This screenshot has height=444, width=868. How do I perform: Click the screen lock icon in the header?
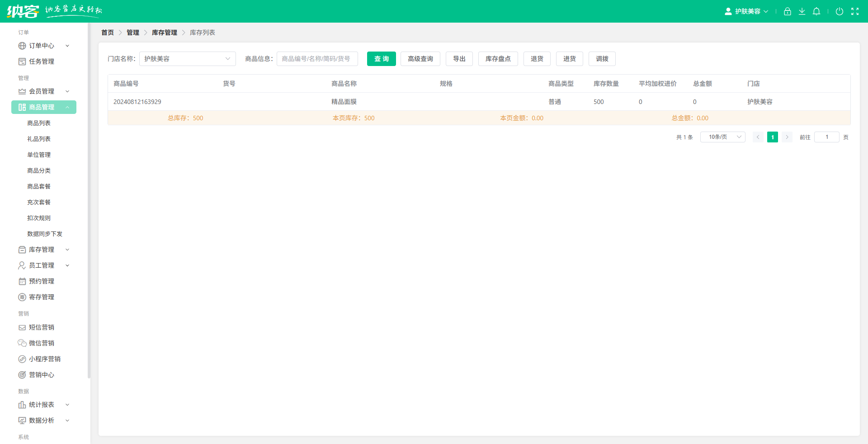[787, 11]
